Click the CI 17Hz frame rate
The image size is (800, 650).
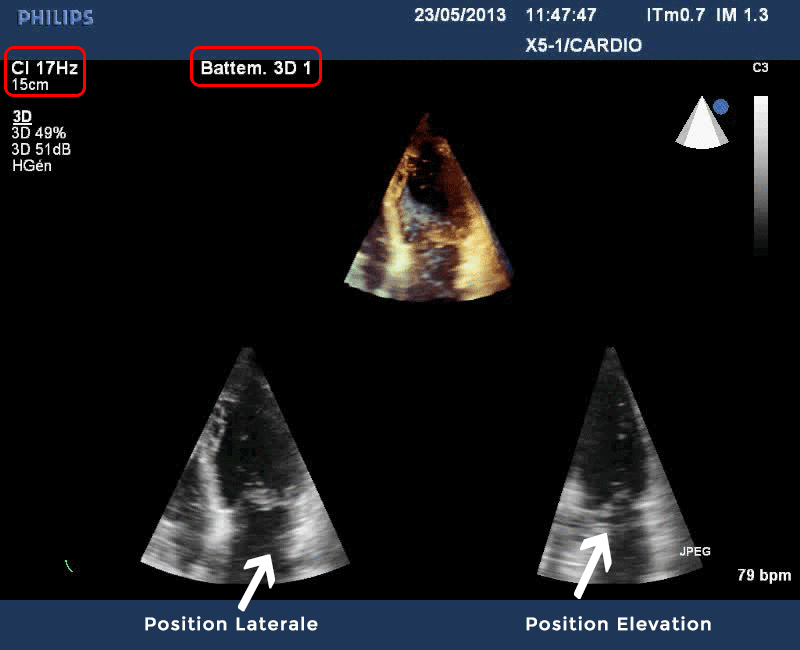pos(44,68)
